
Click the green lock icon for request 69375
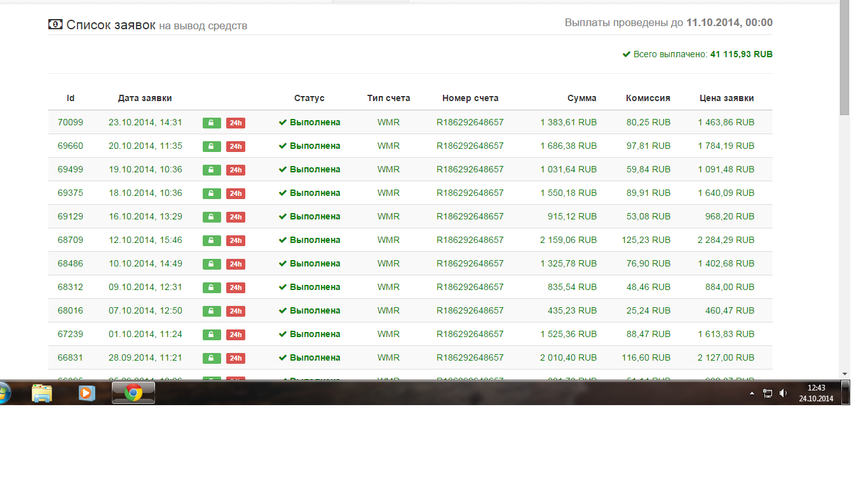[212, 193]
